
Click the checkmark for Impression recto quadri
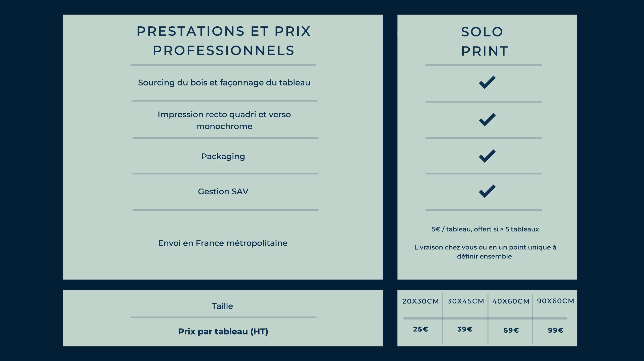[x=487, y=119]
